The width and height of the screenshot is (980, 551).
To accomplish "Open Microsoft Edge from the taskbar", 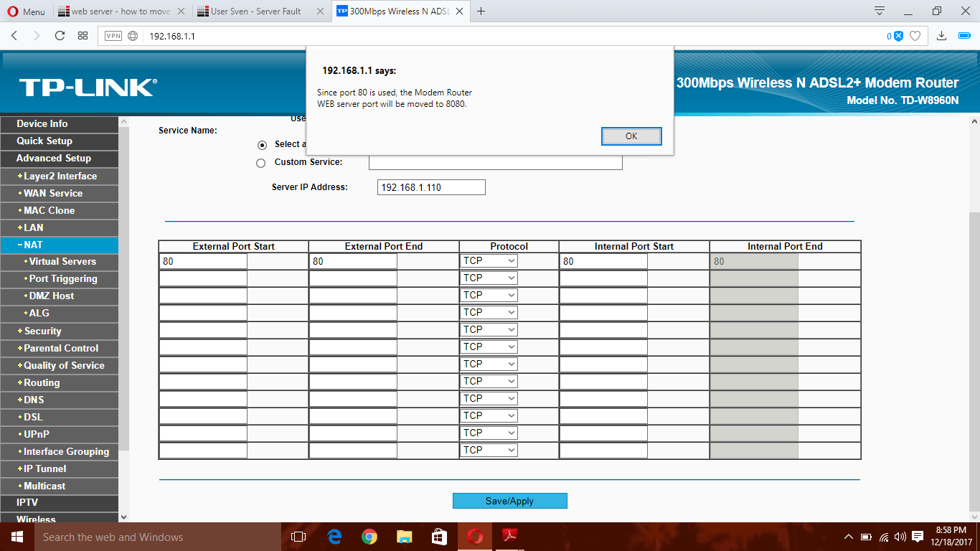I will click(334, 537).
